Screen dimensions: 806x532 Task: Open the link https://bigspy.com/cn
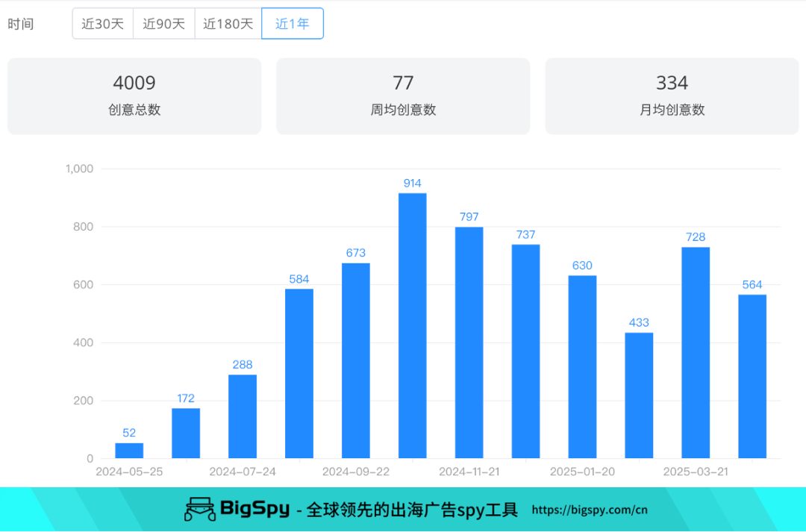click(x=590, y=509)
